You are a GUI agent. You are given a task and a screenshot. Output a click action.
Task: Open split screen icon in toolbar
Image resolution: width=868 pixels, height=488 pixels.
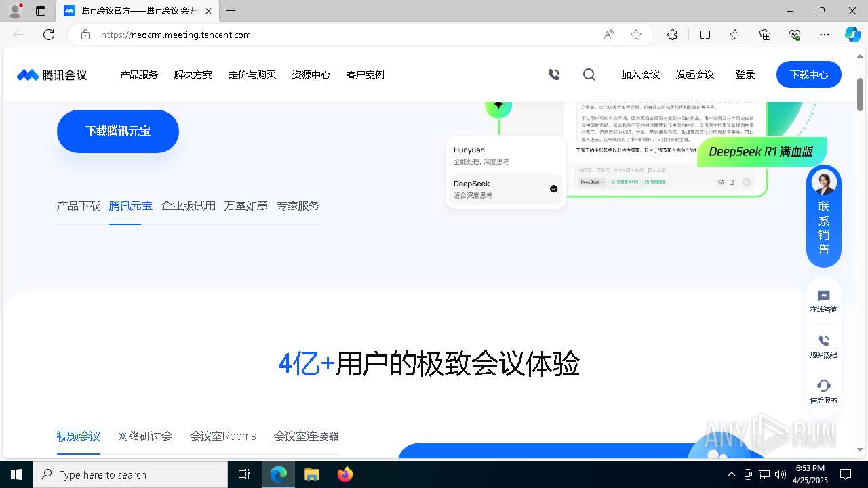705,35
